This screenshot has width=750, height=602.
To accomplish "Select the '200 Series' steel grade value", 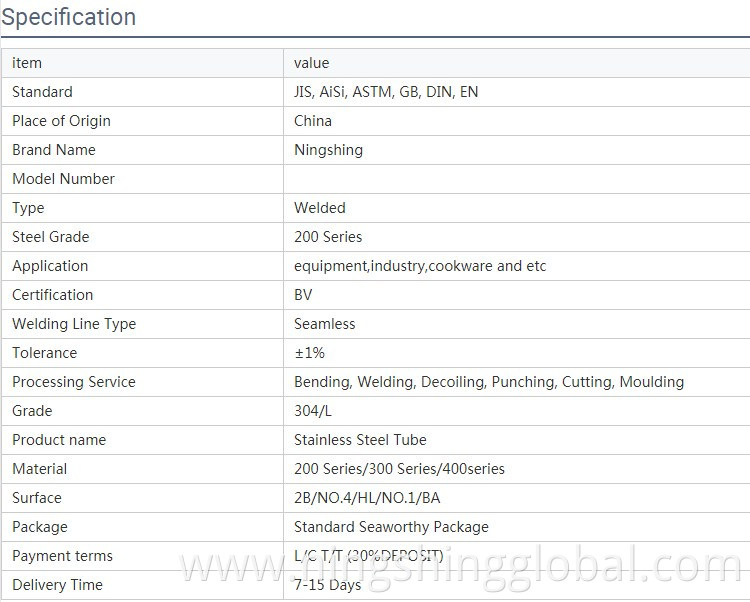I will 328,237.
